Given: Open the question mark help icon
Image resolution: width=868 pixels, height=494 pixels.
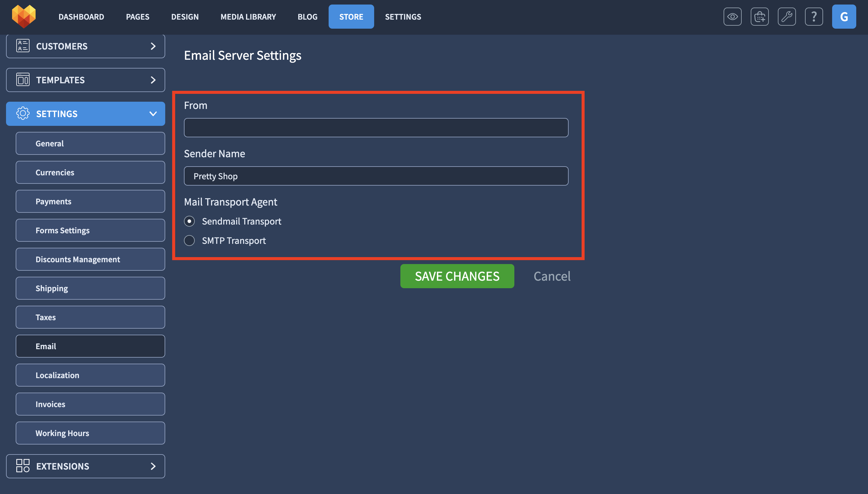Looking at the screenshot, I should coord(814,17).
